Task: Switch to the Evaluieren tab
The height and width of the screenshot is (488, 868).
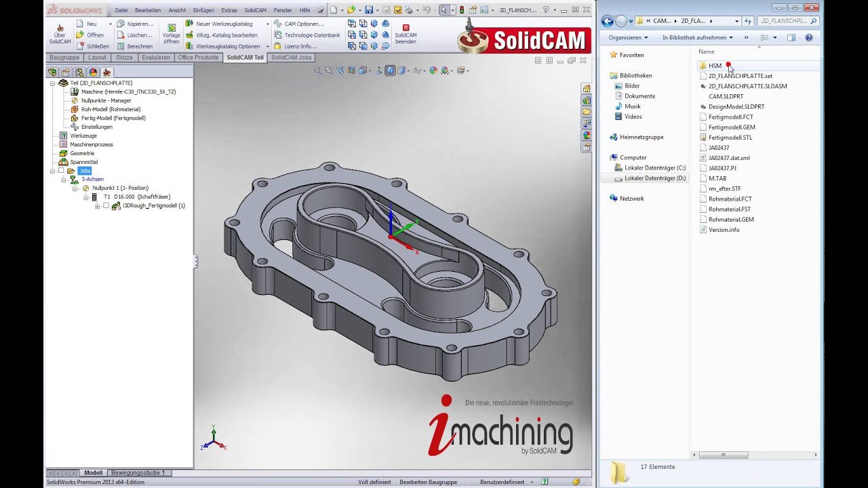Action: tap(156, 58)
